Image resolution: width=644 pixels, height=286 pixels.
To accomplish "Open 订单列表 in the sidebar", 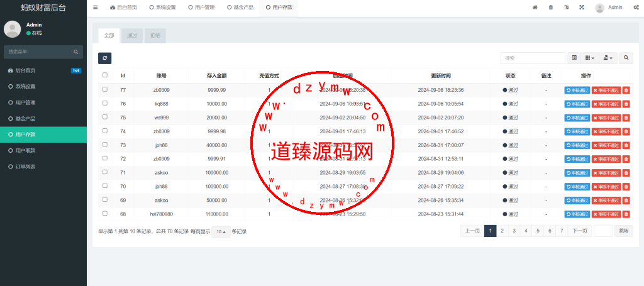I will pos(43,167).
